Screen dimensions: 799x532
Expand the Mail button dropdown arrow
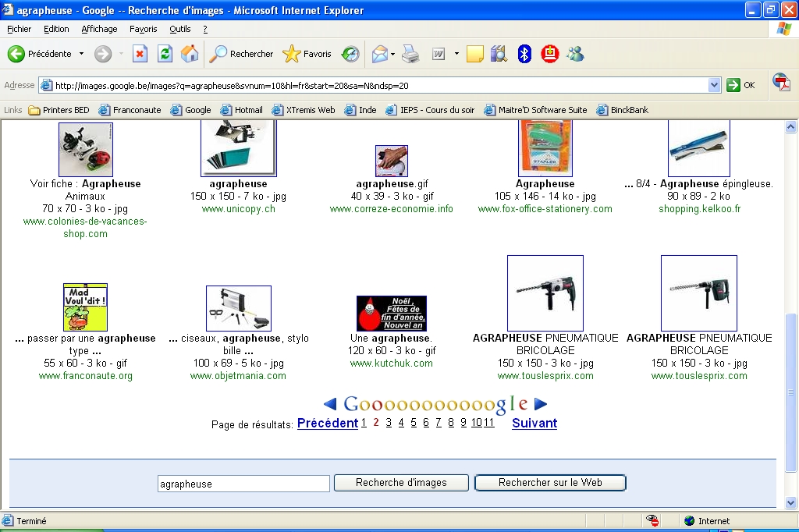393,54
